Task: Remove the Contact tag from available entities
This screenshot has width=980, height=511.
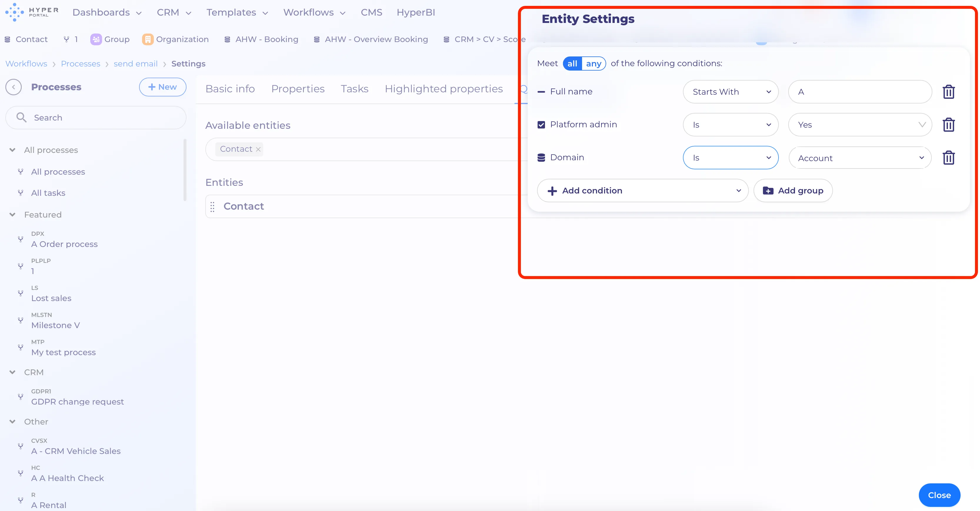Action: point(258,149)
